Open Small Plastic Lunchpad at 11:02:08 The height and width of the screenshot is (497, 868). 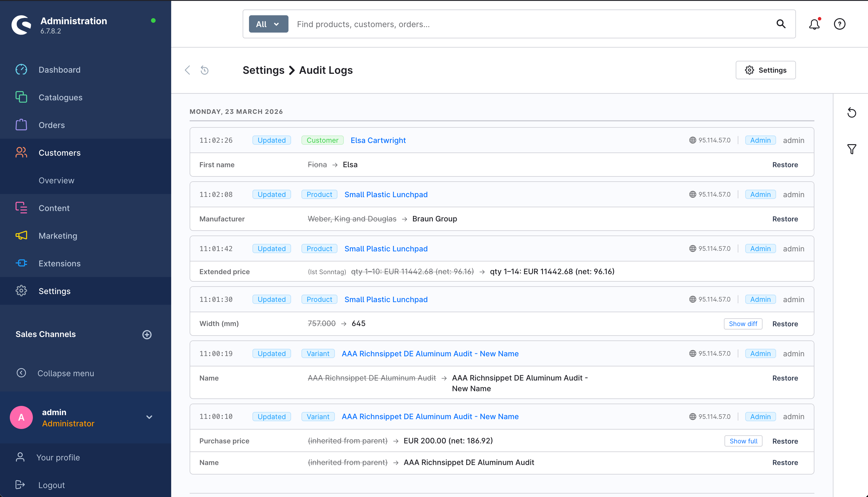386,195
